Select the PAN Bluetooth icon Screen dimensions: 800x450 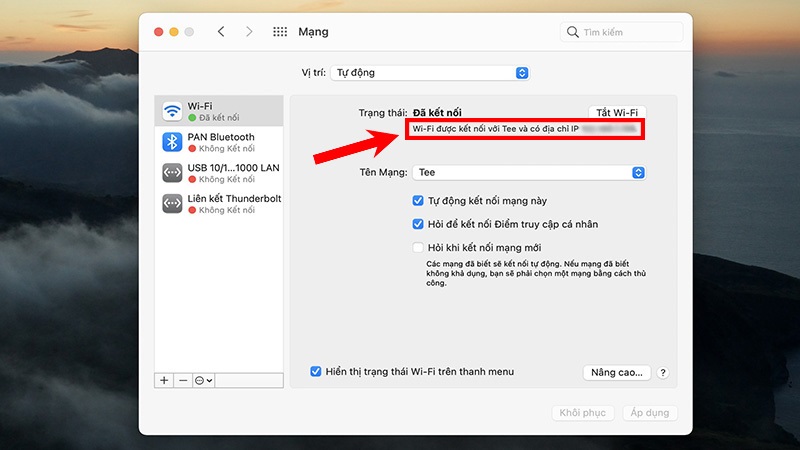tap(172, 142)
